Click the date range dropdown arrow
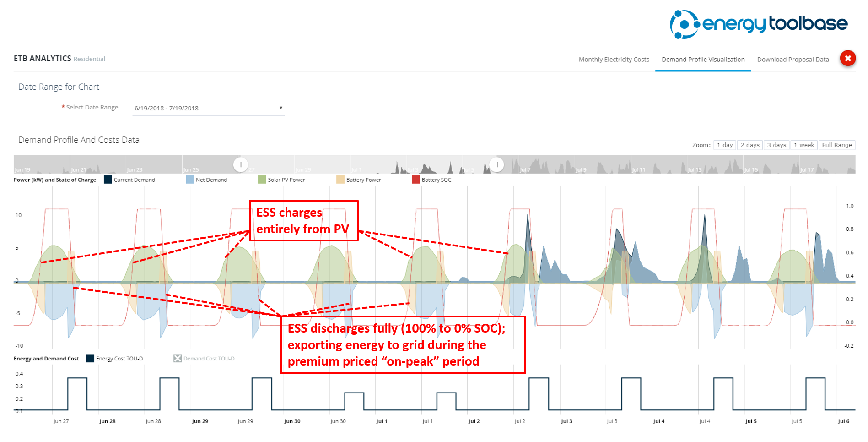 pyautogui.click(x=281, y=108)
